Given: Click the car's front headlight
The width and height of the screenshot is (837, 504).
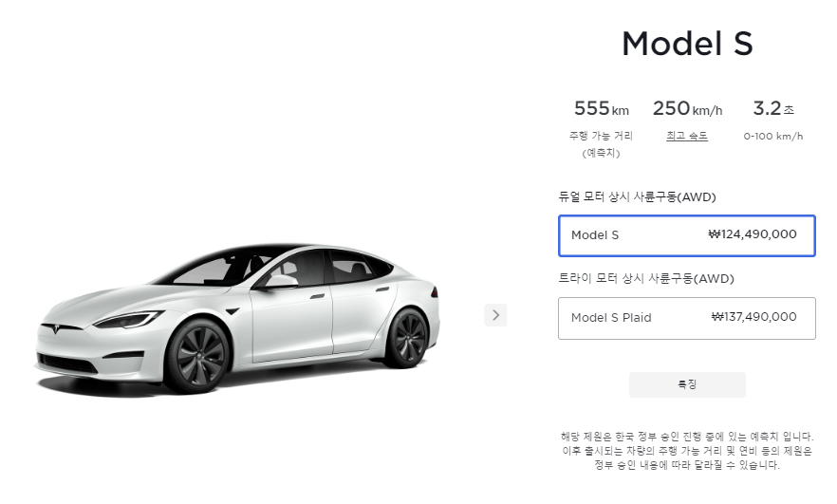Looking at the screenshot, I should 128,321.
